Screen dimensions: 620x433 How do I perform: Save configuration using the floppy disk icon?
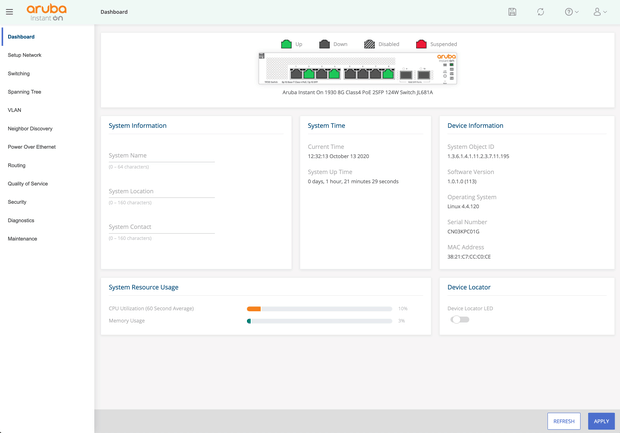click(x=512, y=12)
